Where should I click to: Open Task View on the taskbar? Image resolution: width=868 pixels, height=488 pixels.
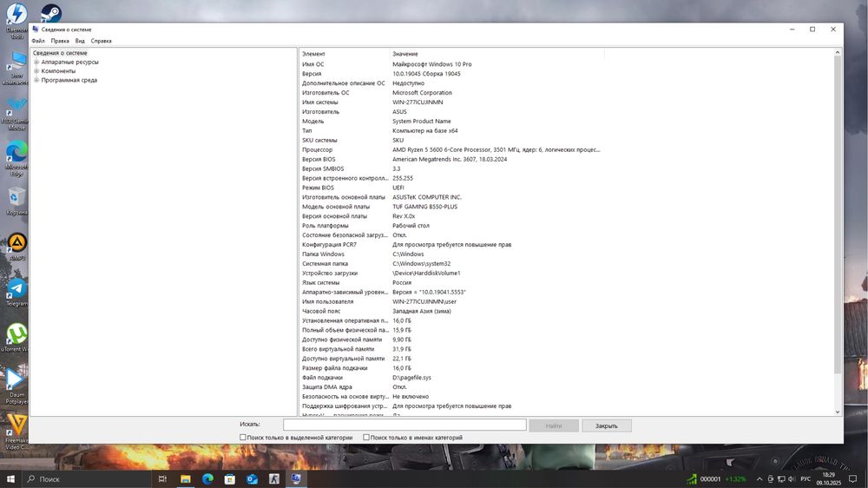(x=162, y=478)
